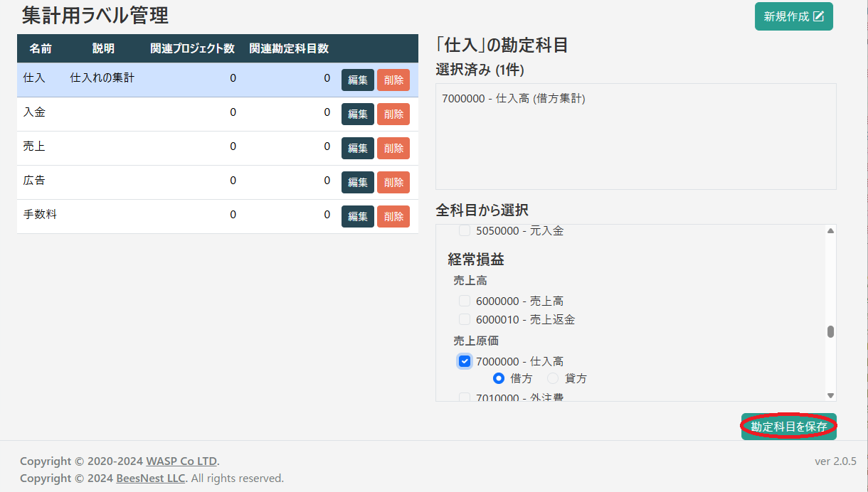Image resolution: width=868 pixels, height=492 pixels.
Task: Click the account list scrollbar thumb
Action: click(x=830, y=332)
